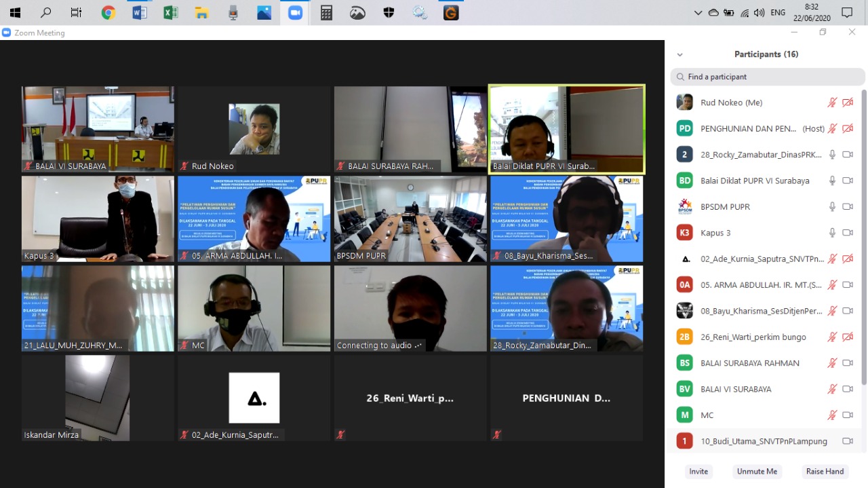Click the Invite button
The height and width of the screenshot is (488, 868).
point(698,471)
